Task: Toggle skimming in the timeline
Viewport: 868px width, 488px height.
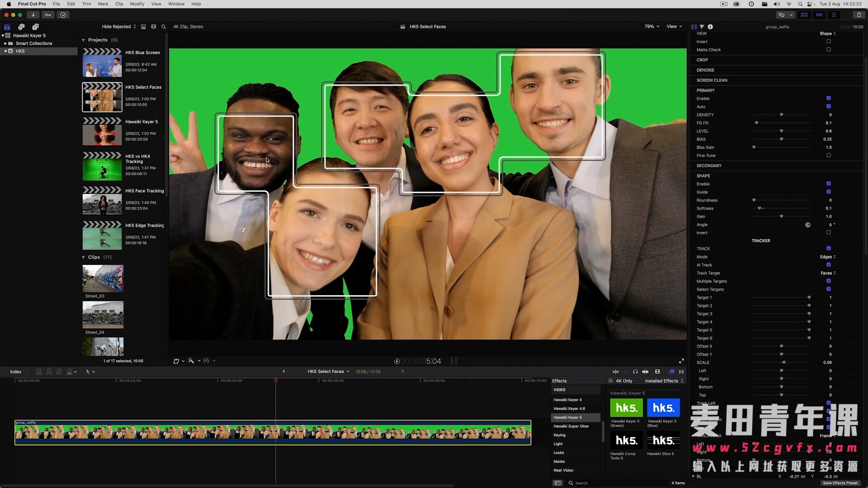Action: (616, 371)
